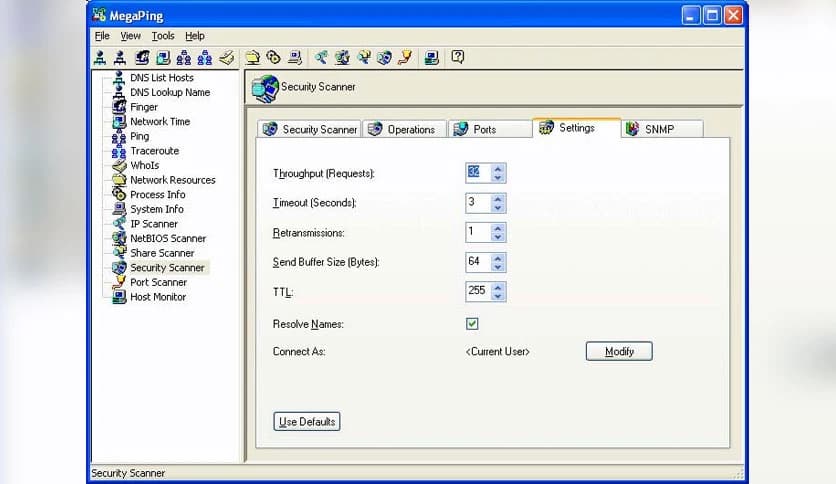Switch to the Operations tab
The height and width of the screenshot is (484, 836).
pyautogui.click(x=404, y=129)
